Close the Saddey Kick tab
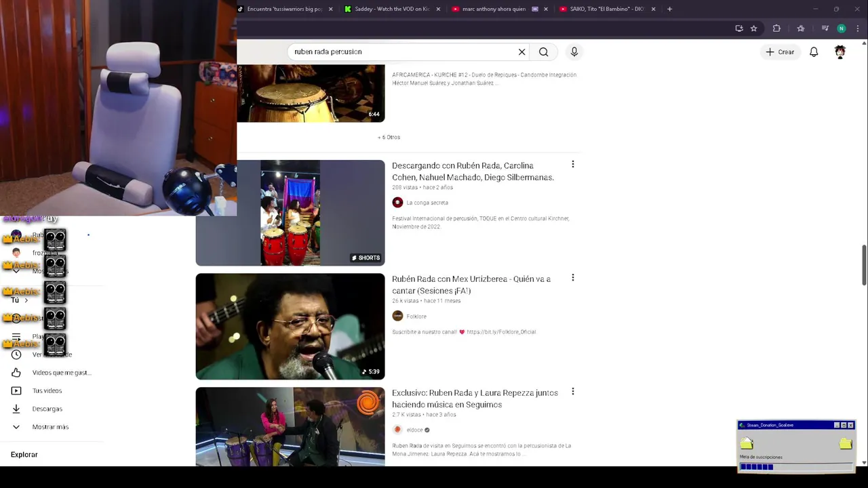The width and height of the screenshot is (868, 488). tap(438, 9)
